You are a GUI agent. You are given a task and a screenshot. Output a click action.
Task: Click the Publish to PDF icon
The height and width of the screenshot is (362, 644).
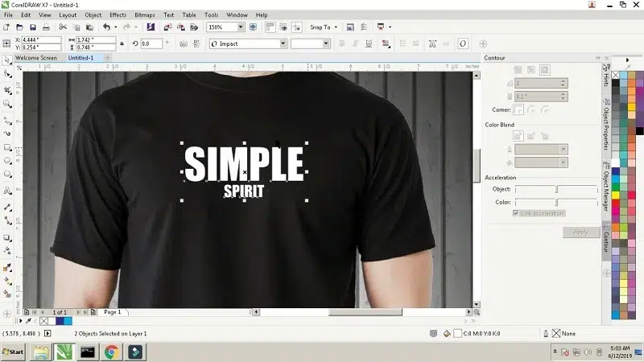194,27
